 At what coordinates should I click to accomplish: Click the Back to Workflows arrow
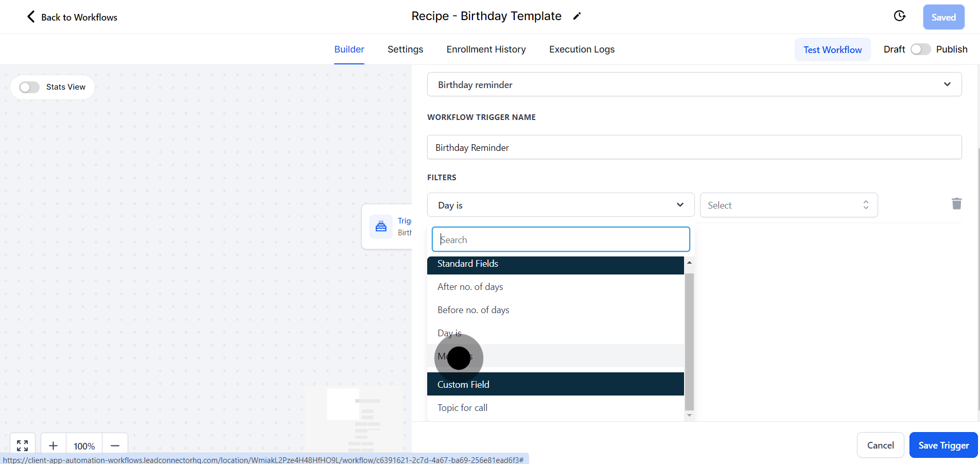tap(31, 17)
